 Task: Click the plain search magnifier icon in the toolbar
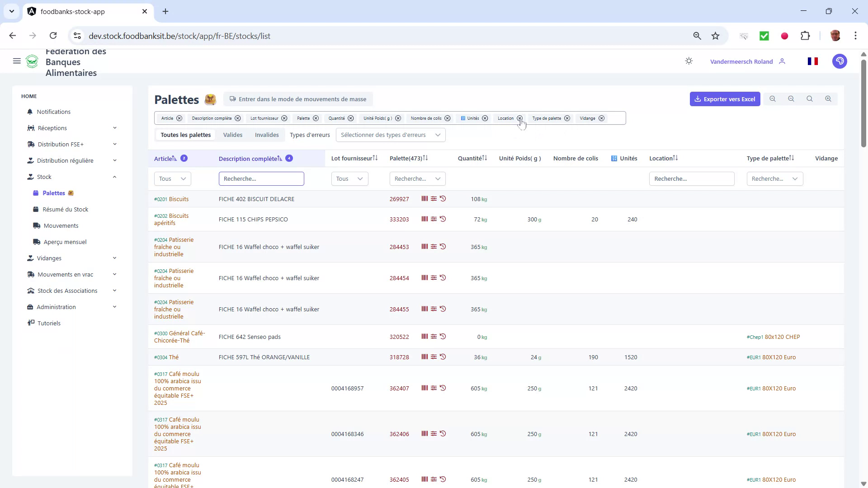[x=810, y=99]
